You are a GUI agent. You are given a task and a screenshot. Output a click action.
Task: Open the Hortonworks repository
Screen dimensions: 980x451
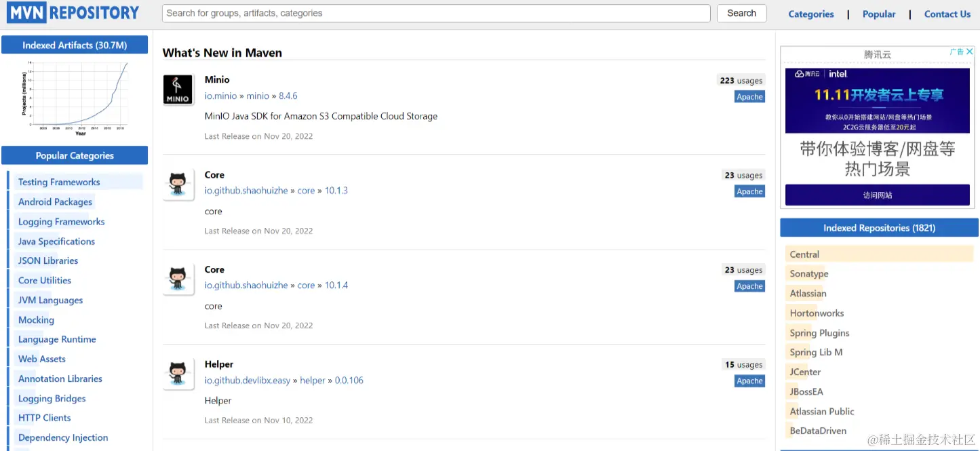pyautogui.click(x=817, y=313)
